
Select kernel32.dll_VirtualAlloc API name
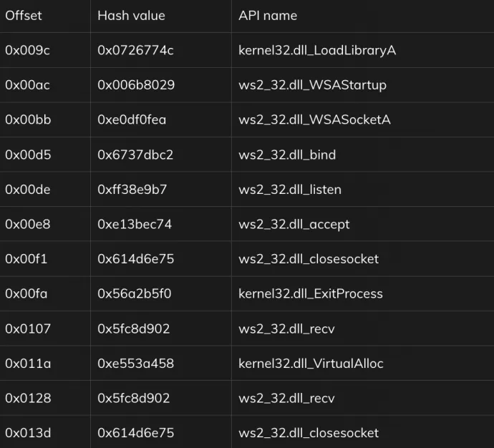pyautogui.click(x=311, y=363)
